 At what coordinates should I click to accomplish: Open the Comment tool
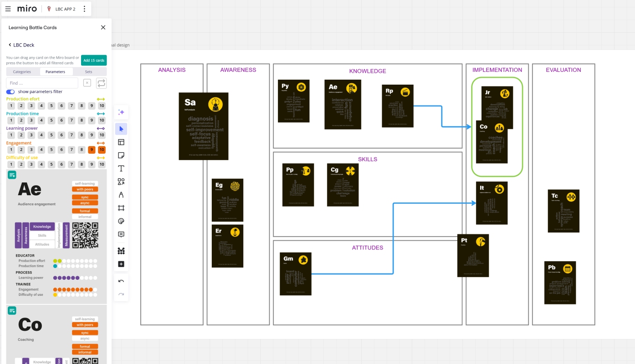121,235
